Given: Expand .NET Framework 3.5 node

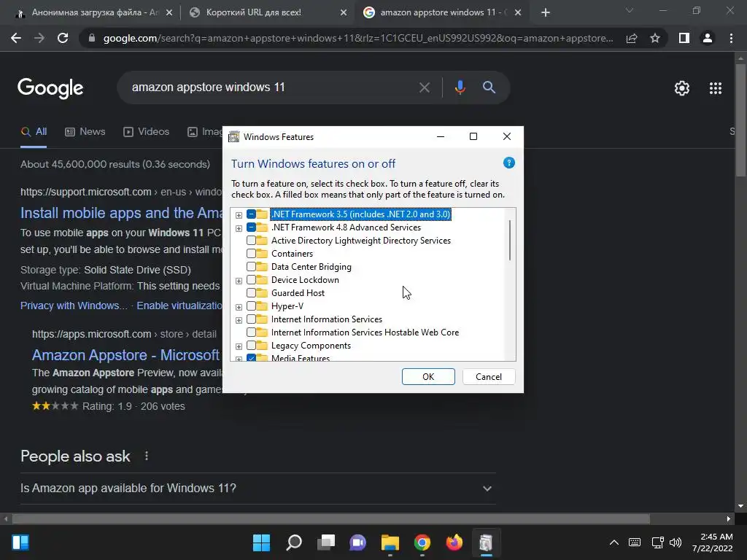Looking at the screenshot, I should (x=239, y=215).
